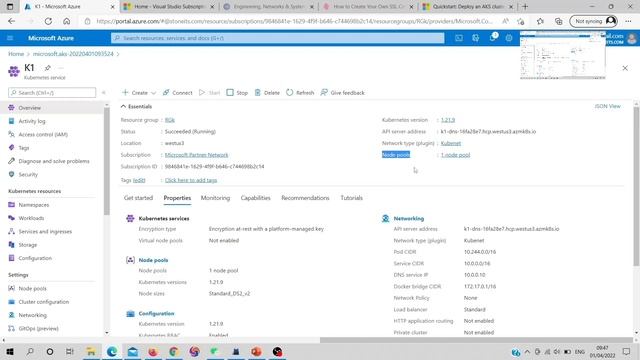
Task: Open Kubenet network type link
Action: (x=451, y=143)
